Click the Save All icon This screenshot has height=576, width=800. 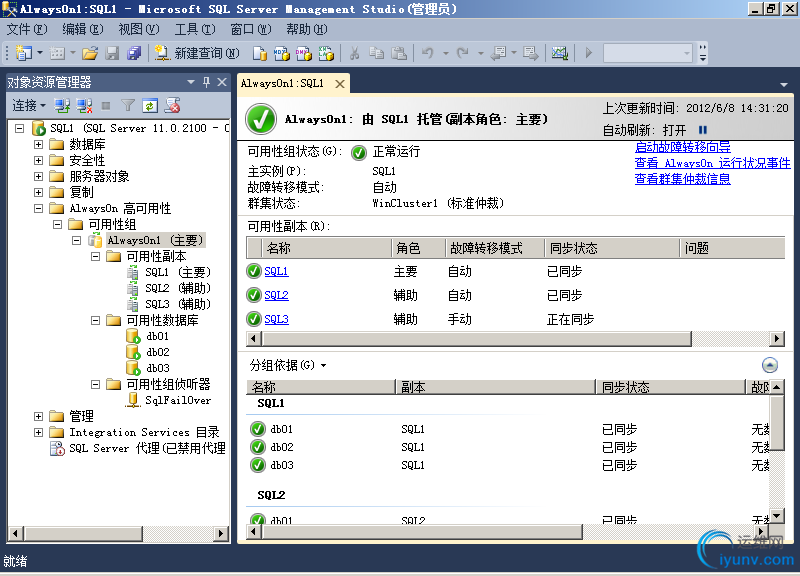[134, 53]
